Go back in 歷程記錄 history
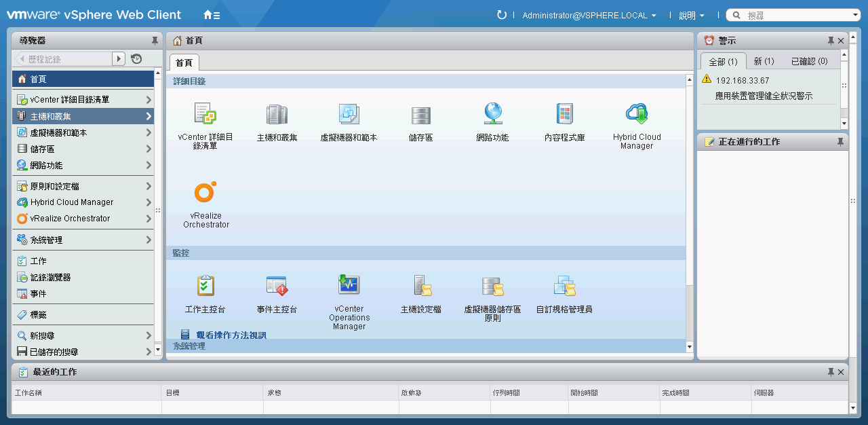 pyautogui.click(x=20, y=59)
